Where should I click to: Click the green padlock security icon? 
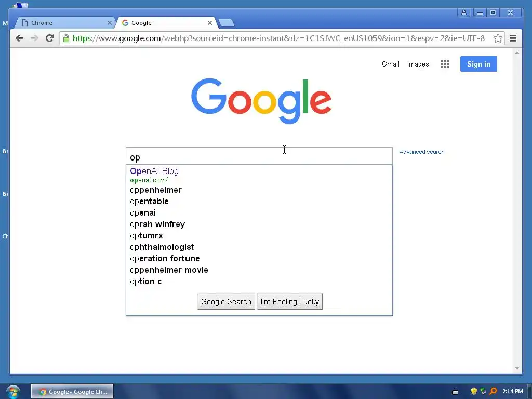click(x=66, y=38)
